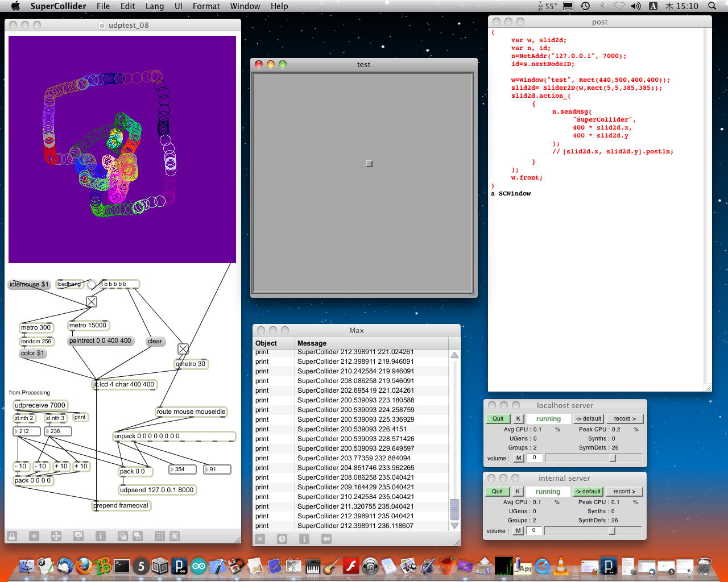Click the internal server volume slider handle
The image size is (728, 582).
[612, 531]
